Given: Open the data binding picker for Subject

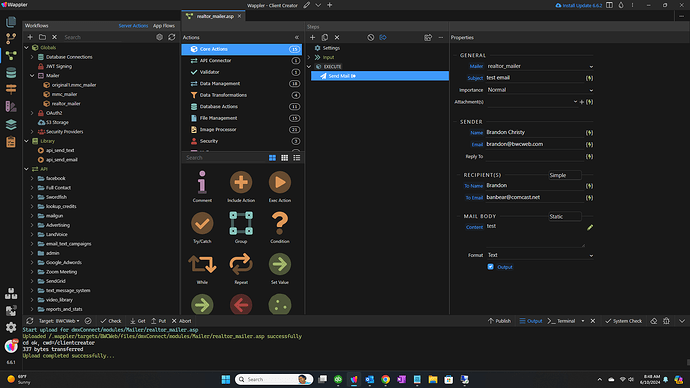Looking at the screenshot, I should [589, 78].
